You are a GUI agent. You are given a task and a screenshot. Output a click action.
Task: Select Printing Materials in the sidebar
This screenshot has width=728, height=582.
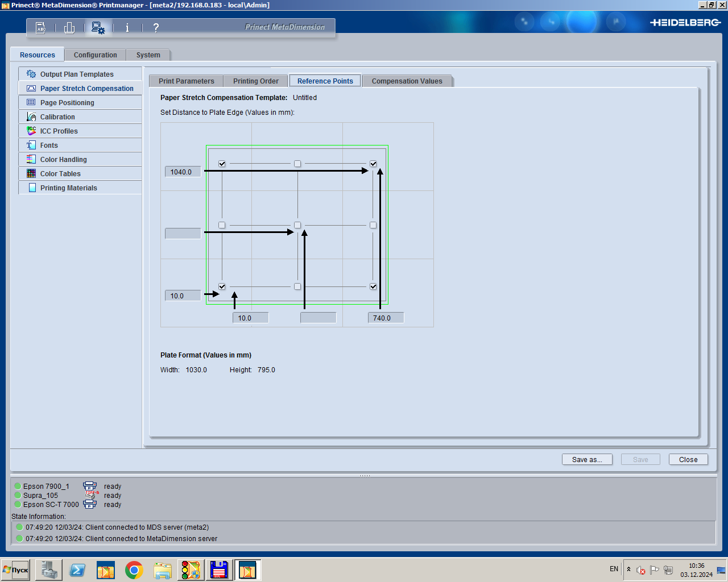pos(80,188)
